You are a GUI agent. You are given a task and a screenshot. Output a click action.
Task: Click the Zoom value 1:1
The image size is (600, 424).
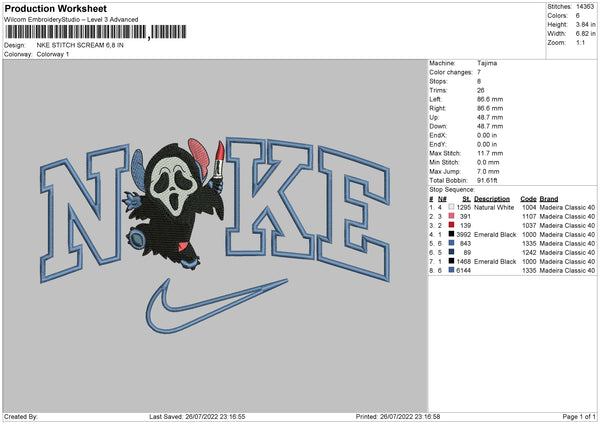point(580,42)
